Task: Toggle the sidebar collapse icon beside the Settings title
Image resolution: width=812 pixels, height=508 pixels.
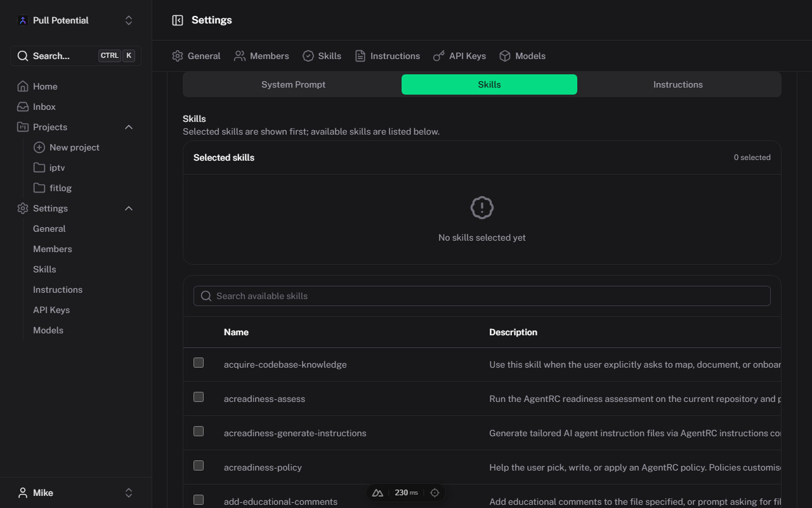Action: point(178,20)
